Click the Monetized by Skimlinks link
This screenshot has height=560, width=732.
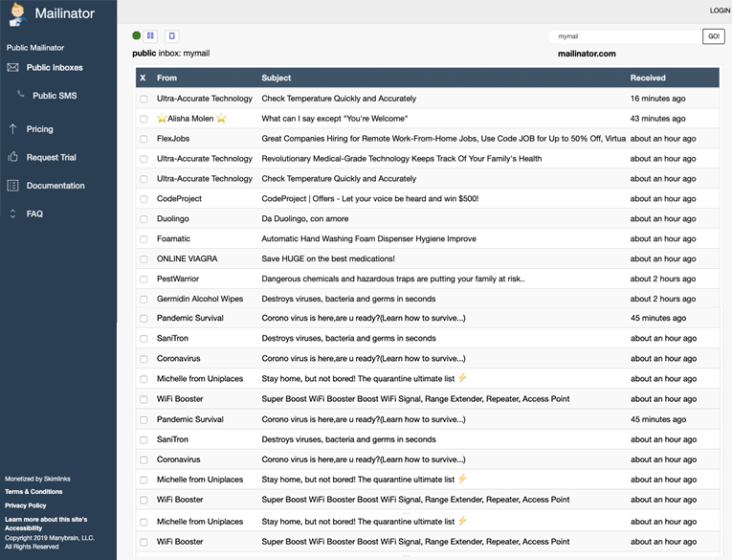[38, 479]
